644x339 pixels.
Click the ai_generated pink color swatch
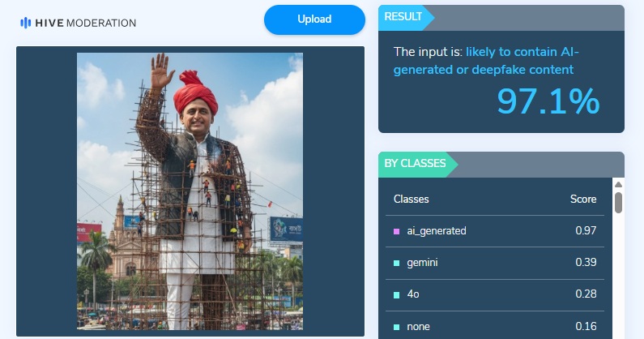(x=396, y=231)
